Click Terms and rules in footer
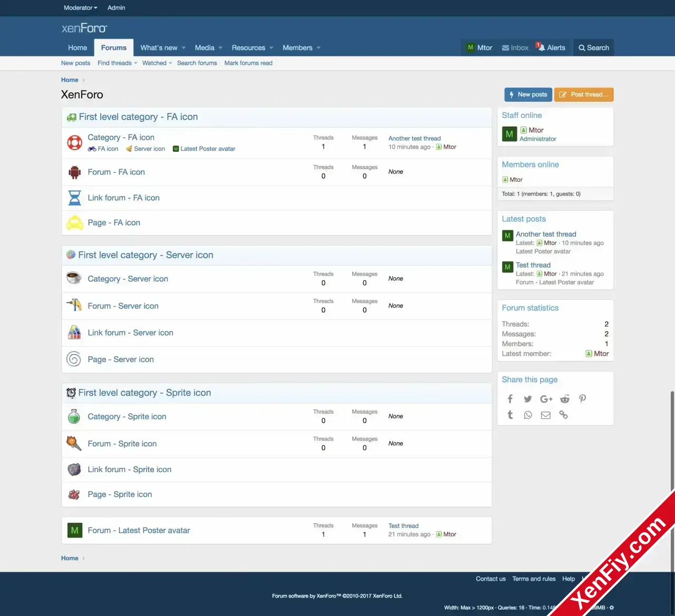This screenshot has height=616, width=675. (534, 579)
